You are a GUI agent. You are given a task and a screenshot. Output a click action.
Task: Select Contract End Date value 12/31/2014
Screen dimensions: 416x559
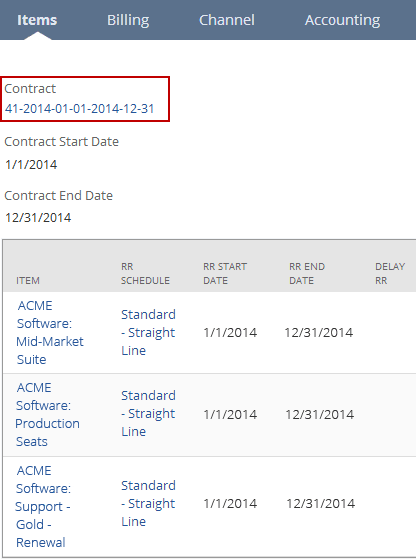[38, 217]
